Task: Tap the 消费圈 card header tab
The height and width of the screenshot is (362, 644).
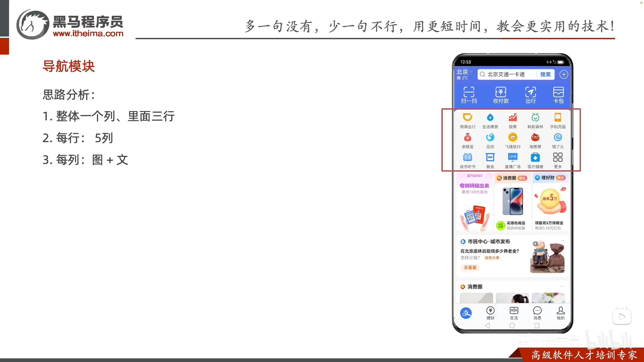Action: (512, 178)
